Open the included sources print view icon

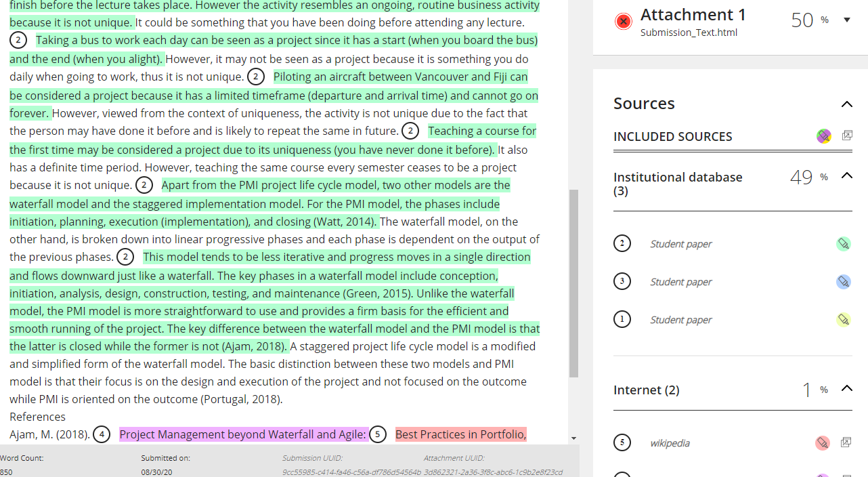point(846,136)
